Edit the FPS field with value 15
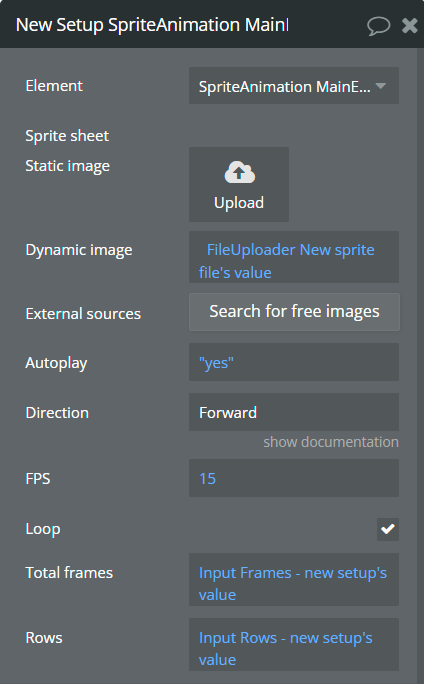 (294, 478)
